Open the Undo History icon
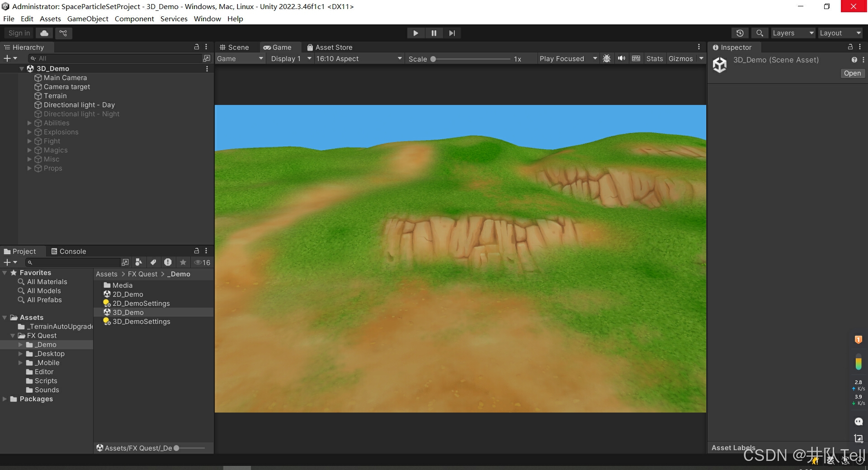Screen dimensions: 868x470 coord(740,33)
